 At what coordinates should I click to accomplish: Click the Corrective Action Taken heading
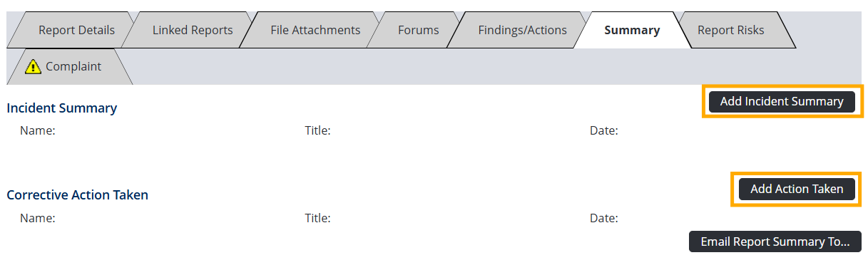coord(78,195)
